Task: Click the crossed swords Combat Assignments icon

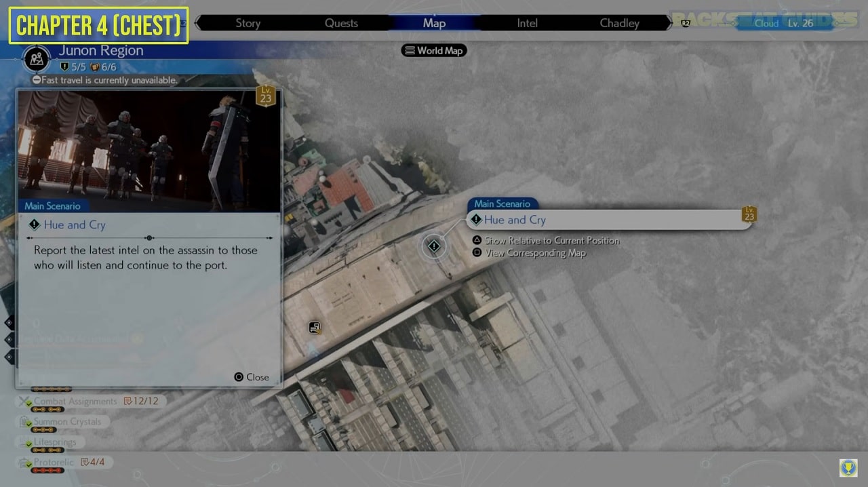Action: [x=25, y=402]
